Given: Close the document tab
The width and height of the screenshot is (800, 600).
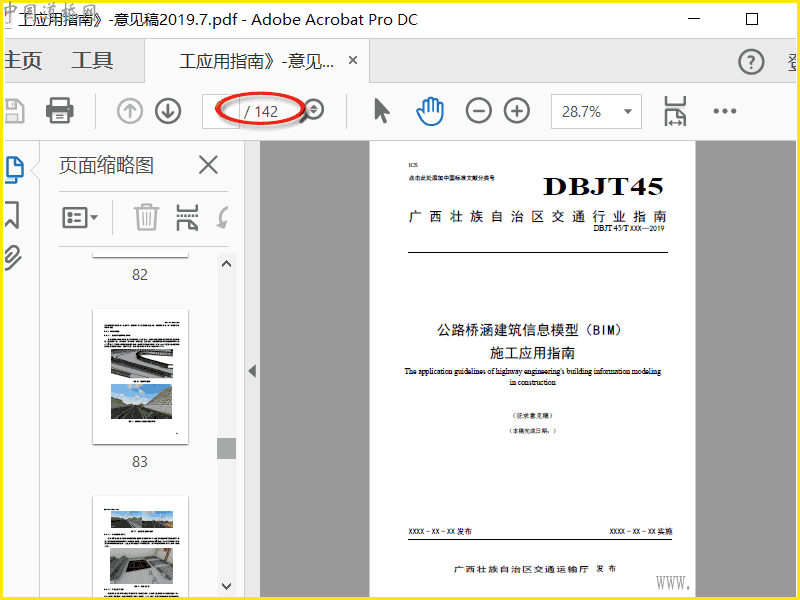Looking at the screenshot, I should pyautogui.click(x=353, y=60).
